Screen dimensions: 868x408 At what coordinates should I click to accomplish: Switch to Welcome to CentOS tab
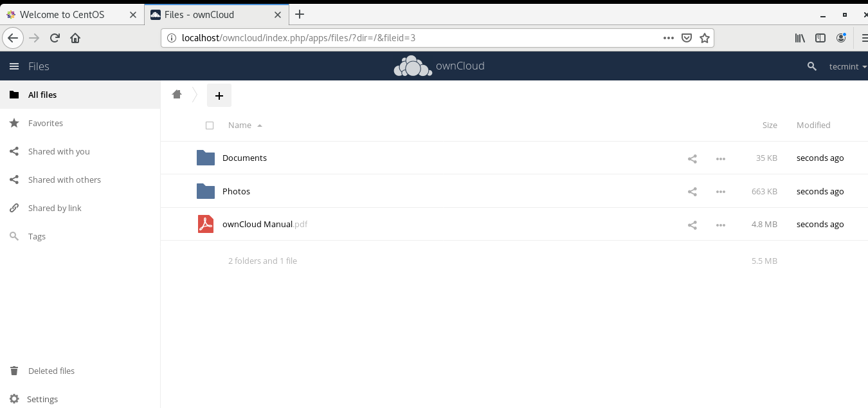click(72, 14)
